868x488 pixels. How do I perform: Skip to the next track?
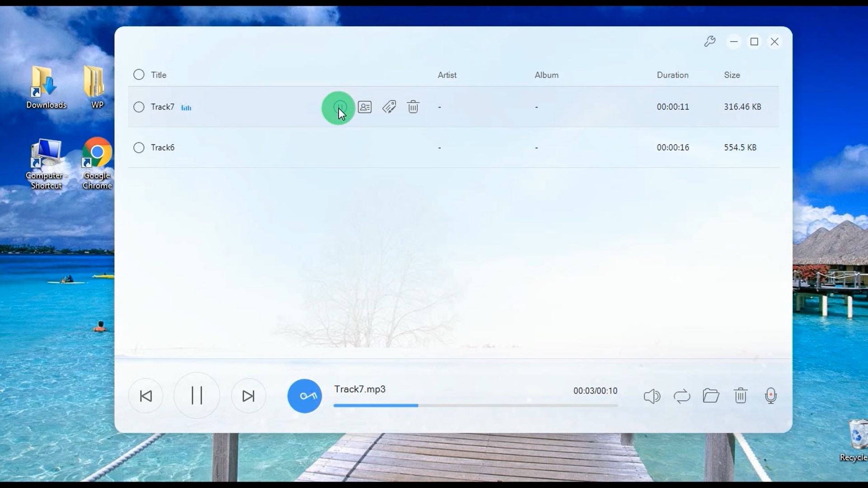point(248,396)
